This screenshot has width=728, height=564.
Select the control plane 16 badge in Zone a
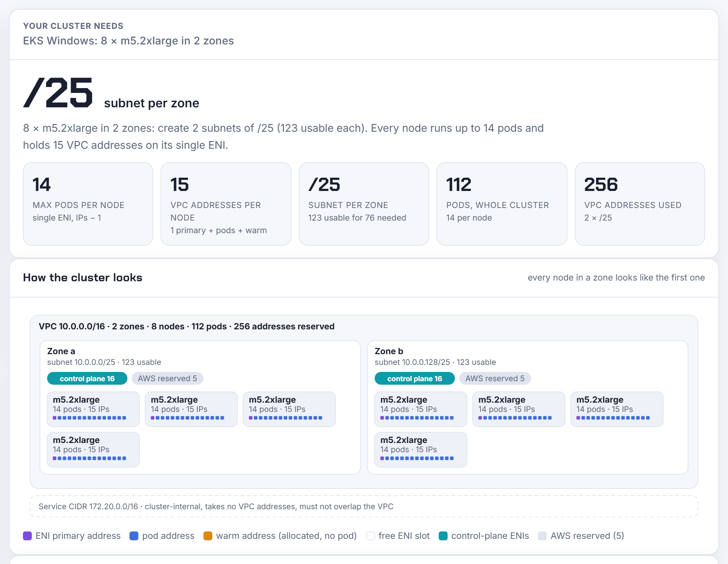coord(87,379)
